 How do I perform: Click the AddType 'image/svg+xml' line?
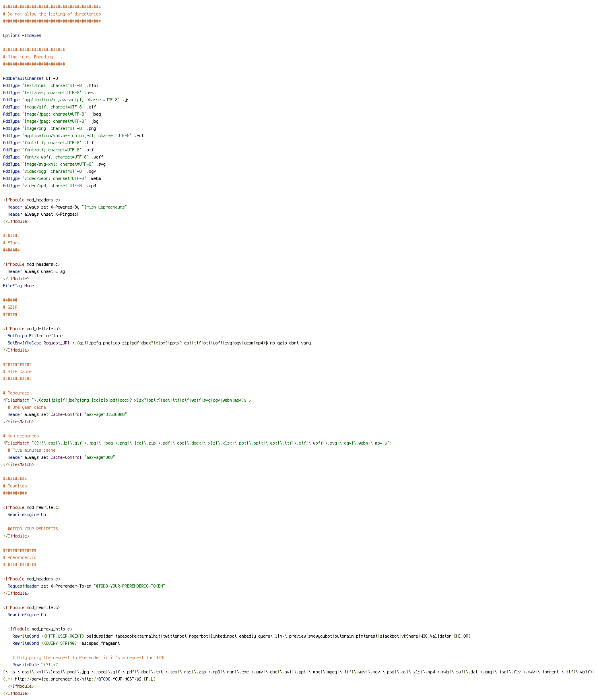[54, 164]
